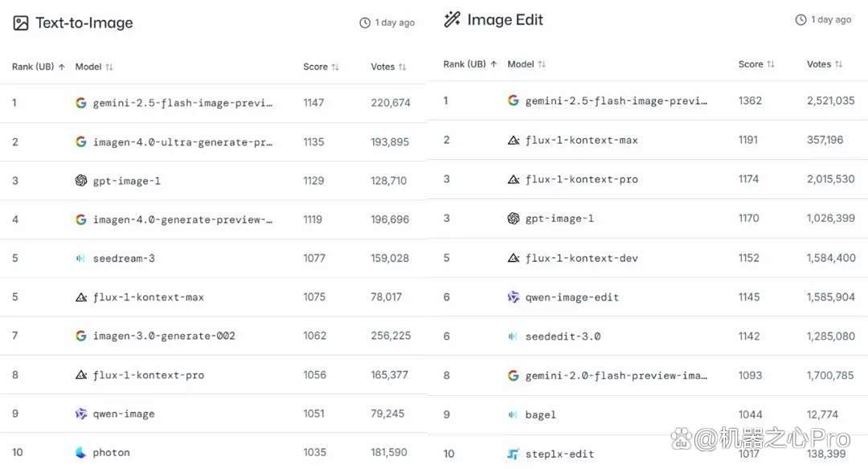The image size is (868, 469).
Task: Click Google logo next to imagen-4.0-ultra-generate
Action: point(81,141)
